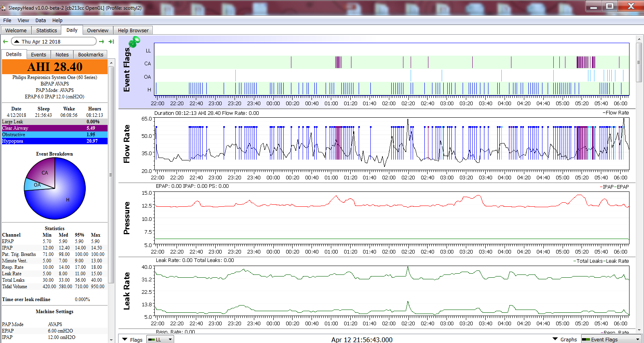Viewport: 644px width, 343px height.
Task: Open the File menu
Action: (x=7, y=20)
